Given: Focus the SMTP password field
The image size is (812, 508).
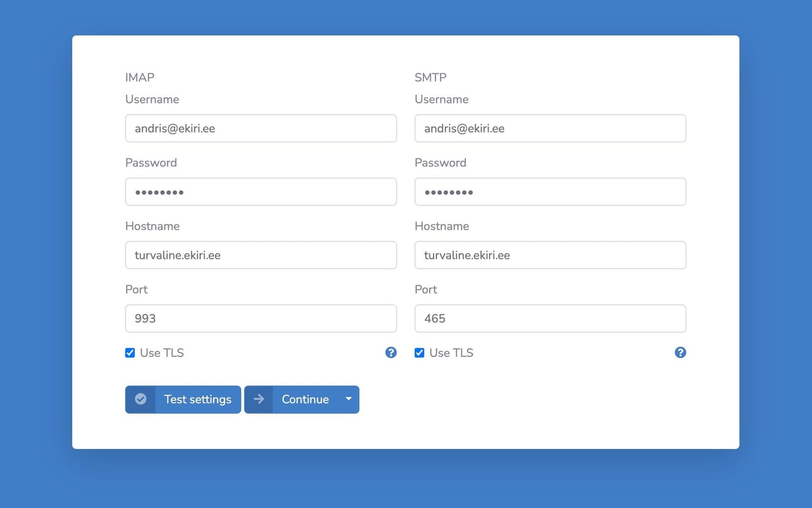Looking at the screenshot, I should 550,192.
